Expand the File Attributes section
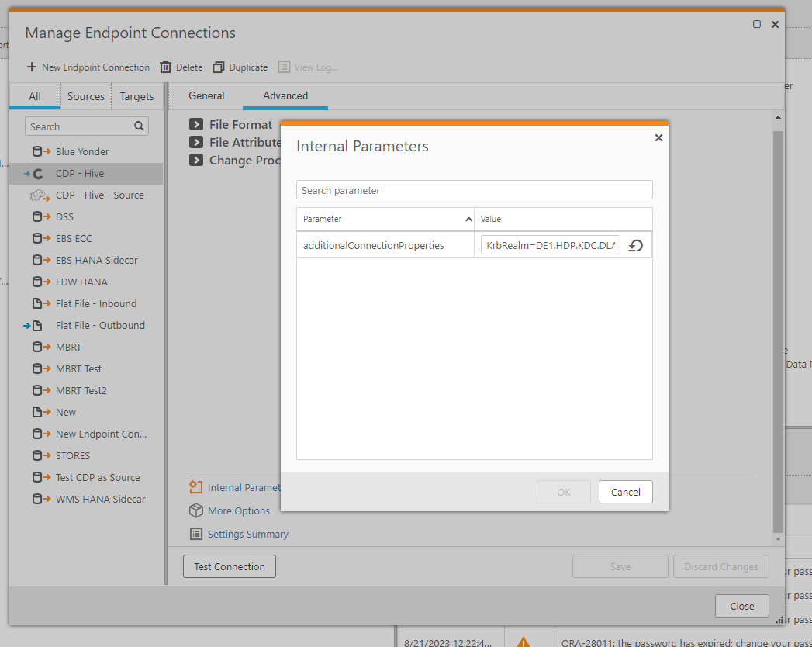This screenshot has width=812, height=647. pyautogui.click(x=197, y=143)
